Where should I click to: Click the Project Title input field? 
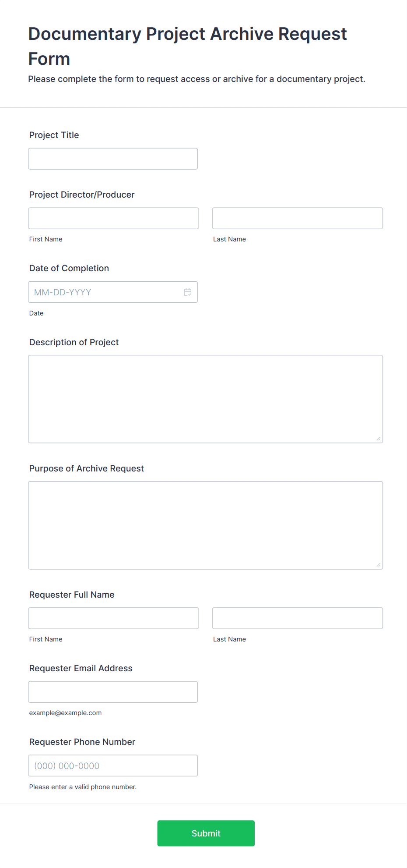tap(113, 159)
